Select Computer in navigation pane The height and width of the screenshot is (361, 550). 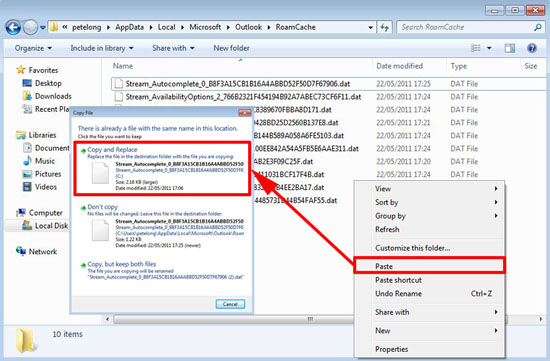coord(39,213)
